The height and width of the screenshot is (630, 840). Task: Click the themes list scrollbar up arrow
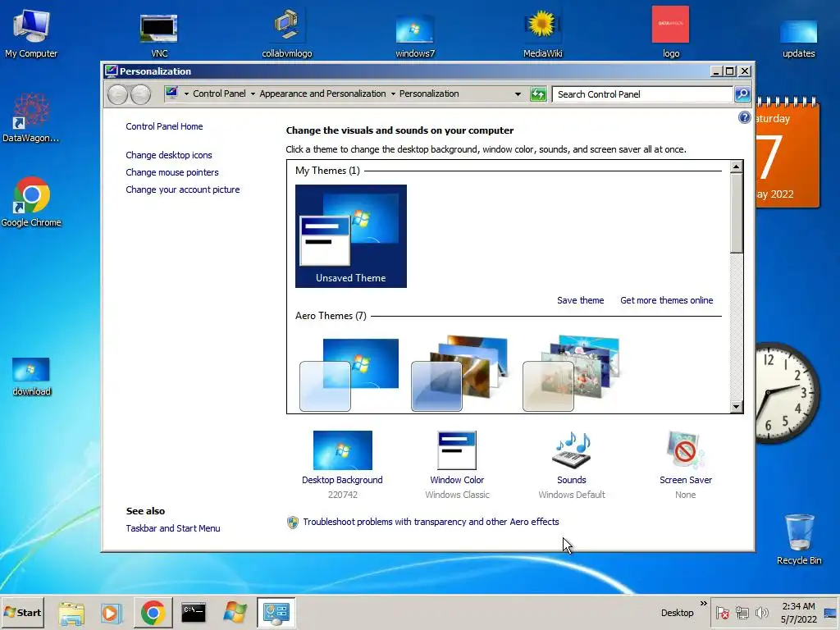pyautogui.click(x=737, y=167)
